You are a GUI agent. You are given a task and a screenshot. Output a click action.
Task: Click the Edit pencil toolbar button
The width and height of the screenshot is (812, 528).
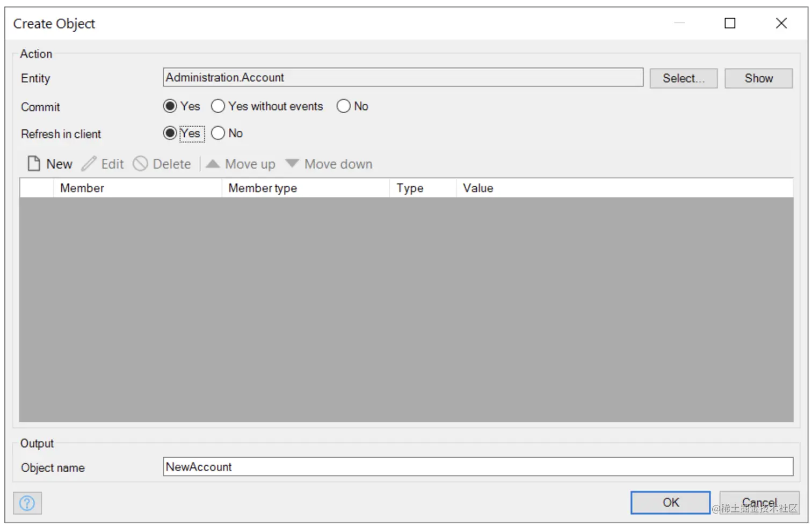pos(103,164)
